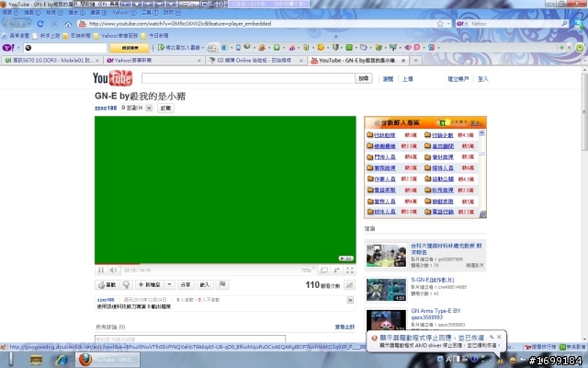The width and height of the screenshot is (588, 368).
Task: Open the add-to dropdown arrow
Action: tap(169, 285)
